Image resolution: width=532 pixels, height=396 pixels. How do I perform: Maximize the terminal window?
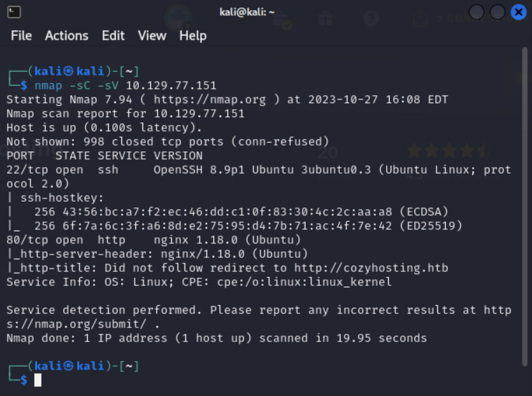497,12
